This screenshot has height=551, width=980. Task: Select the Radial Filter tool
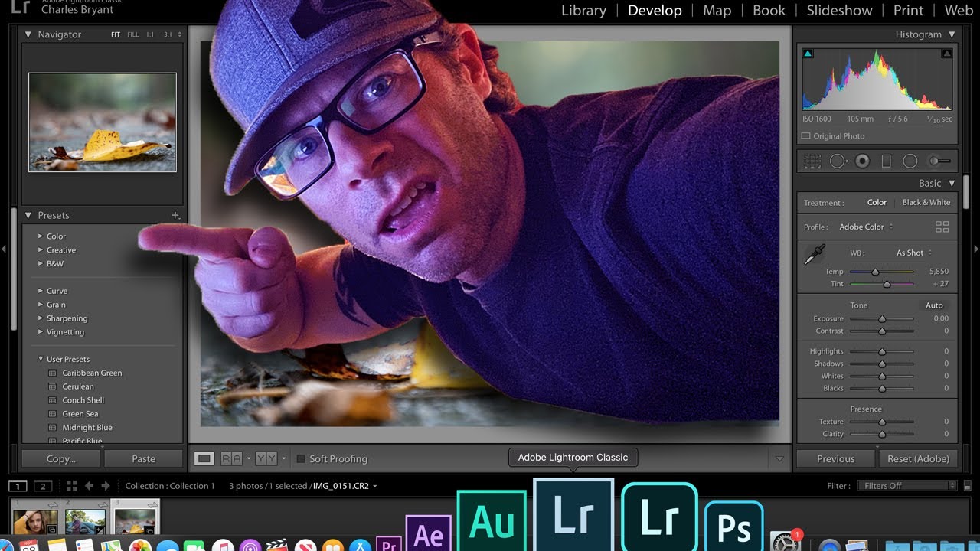[910, 161]
